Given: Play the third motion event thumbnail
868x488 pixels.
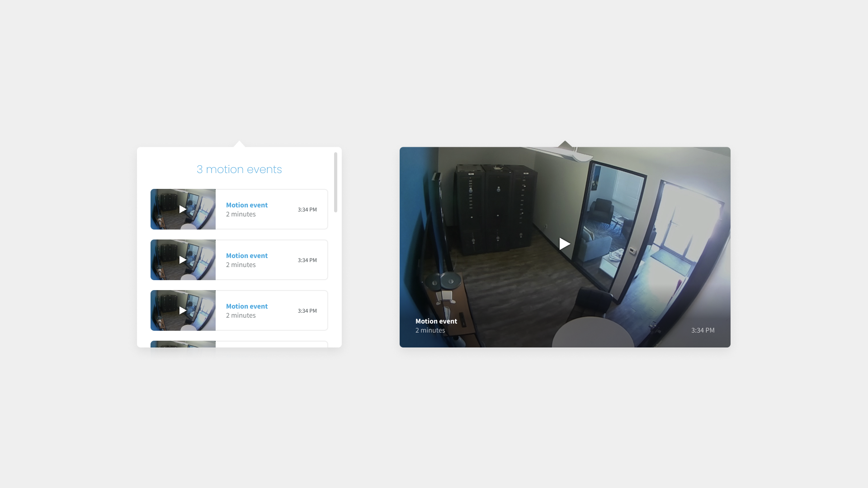Looking at the screenshot, I should (x=183, y=310).
